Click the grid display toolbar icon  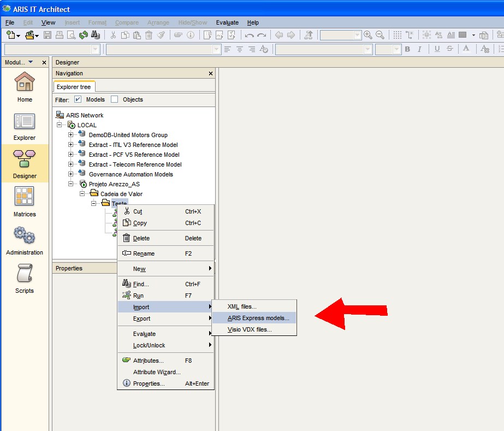point(398,35)
